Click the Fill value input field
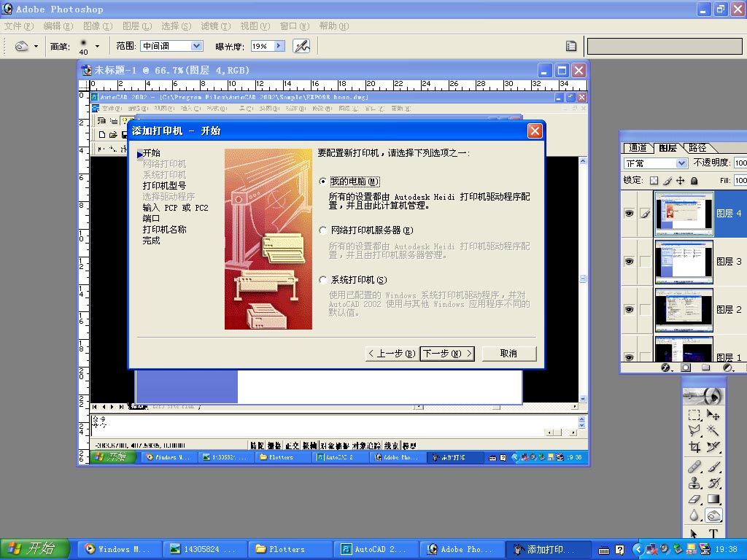This screenshot has width=747, height=560. point(740,180)
